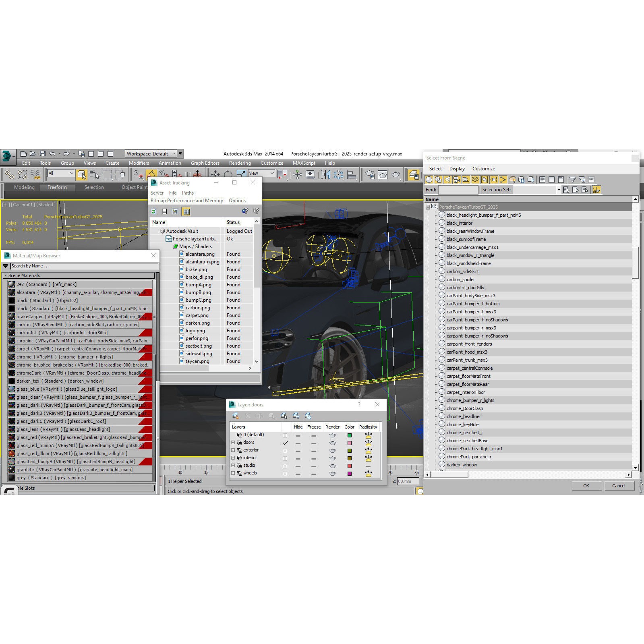Open the Workspace Default dropdown
This screenshot has width=644, height=644.
click(x=174, y=154)
